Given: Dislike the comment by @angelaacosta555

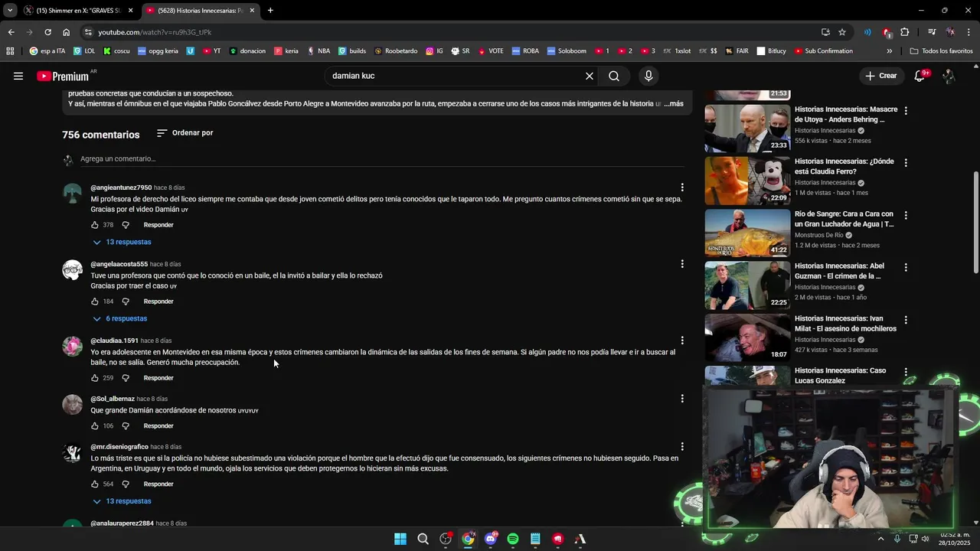Looking at the screenshot, I should (x=126, y=302).
